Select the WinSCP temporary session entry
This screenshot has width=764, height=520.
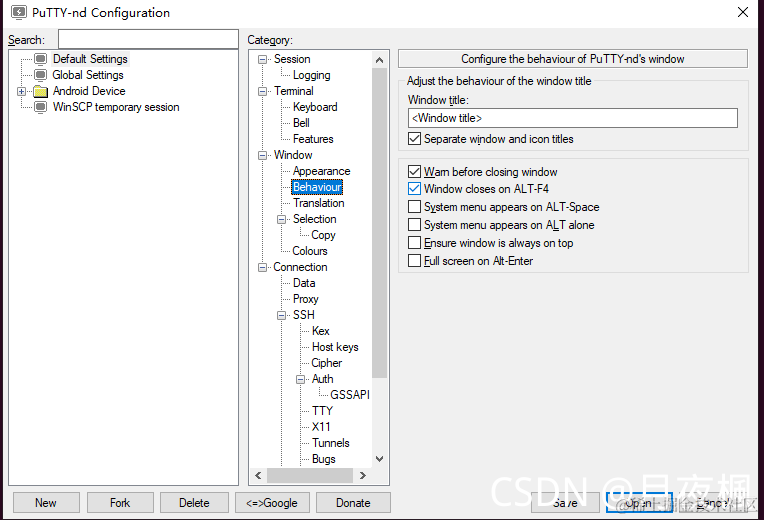(116, 107)
